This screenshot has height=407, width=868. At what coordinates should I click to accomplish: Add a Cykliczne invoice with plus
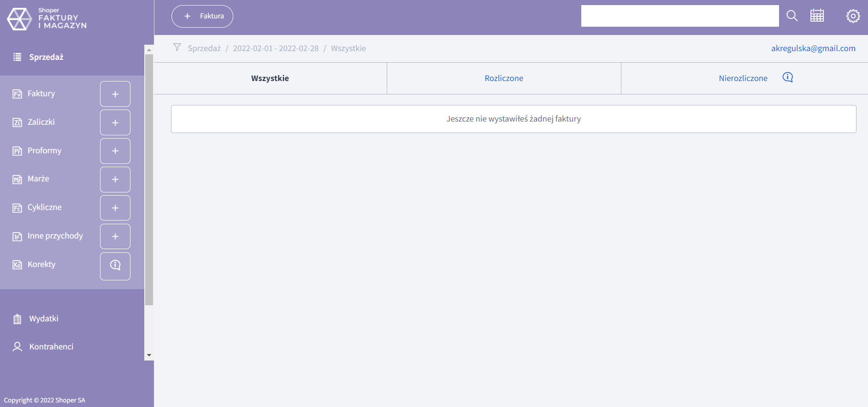(115, 208)
